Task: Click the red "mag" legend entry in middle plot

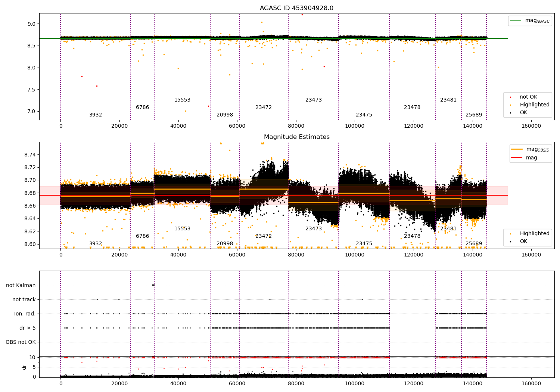Action: pos(524,158)
